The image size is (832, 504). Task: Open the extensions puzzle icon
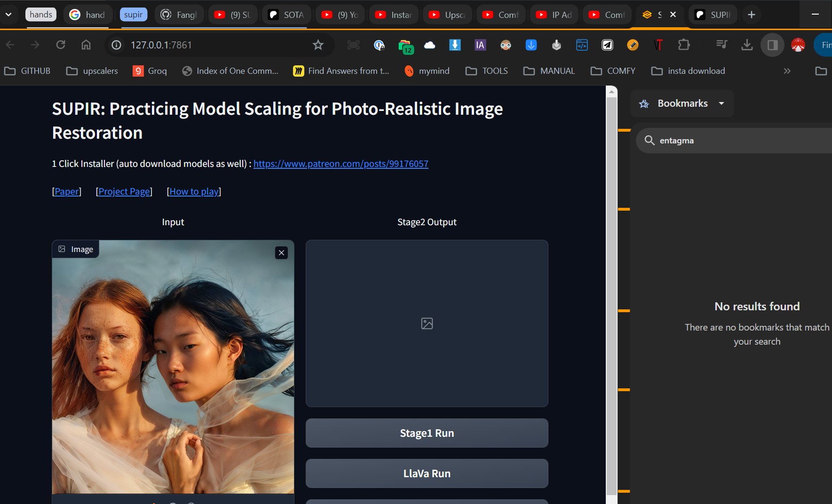click(x=684, y=45)
